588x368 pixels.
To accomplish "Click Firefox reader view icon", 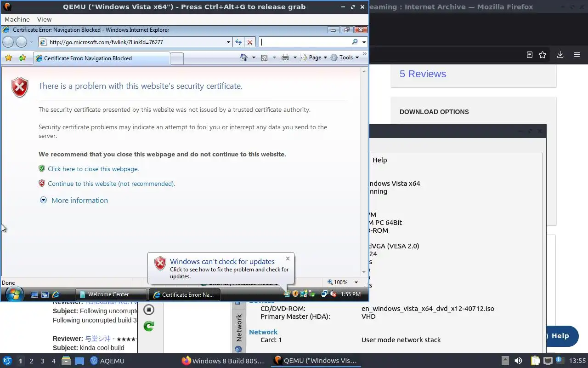I will tap(529, 55).
